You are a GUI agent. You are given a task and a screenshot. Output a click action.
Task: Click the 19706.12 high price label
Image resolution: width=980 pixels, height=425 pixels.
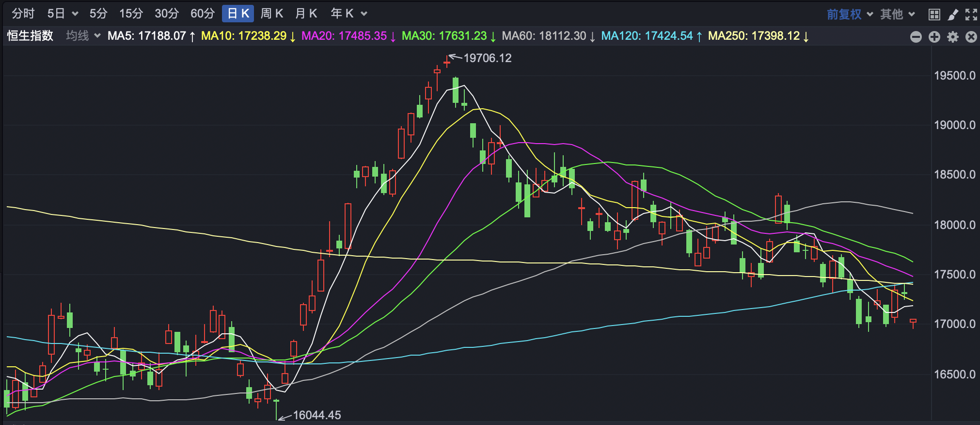(488, 58)
